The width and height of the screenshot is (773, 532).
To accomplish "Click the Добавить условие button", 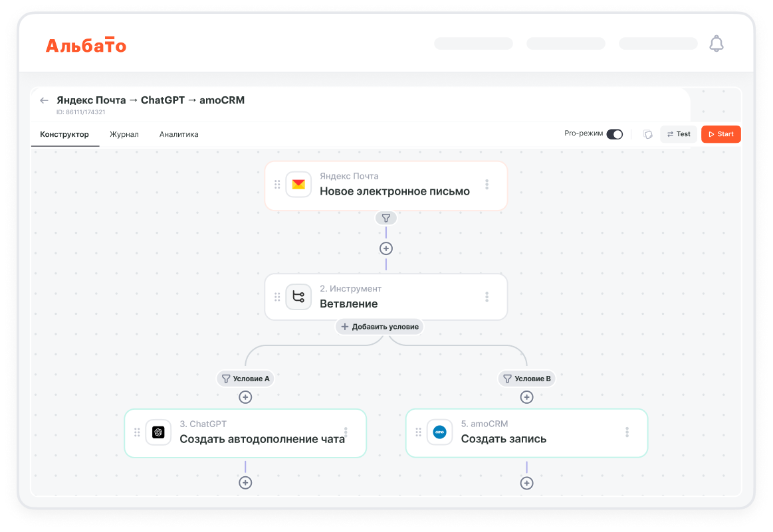I will tap(379, 327).
